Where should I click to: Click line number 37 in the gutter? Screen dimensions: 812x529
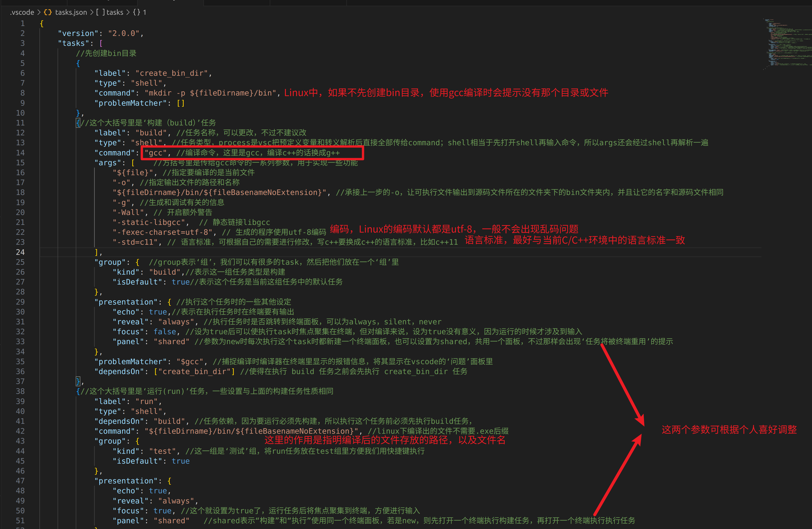pos(20,381)
